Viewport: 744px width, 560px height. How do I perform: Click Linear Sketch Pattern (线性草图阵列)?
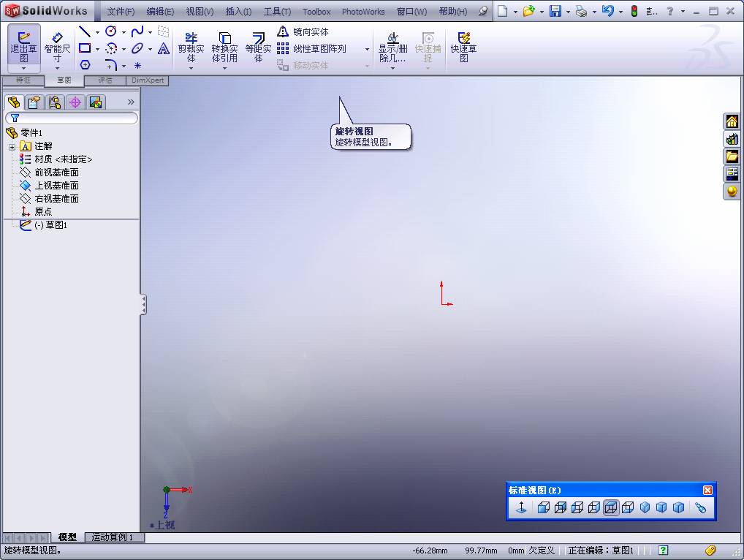312,48
